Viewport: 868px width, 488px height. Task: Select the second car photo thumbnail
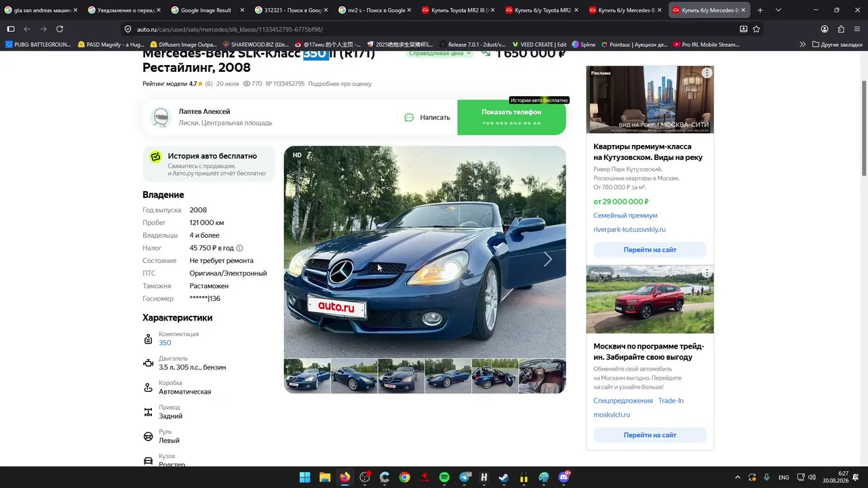[354, 376]
